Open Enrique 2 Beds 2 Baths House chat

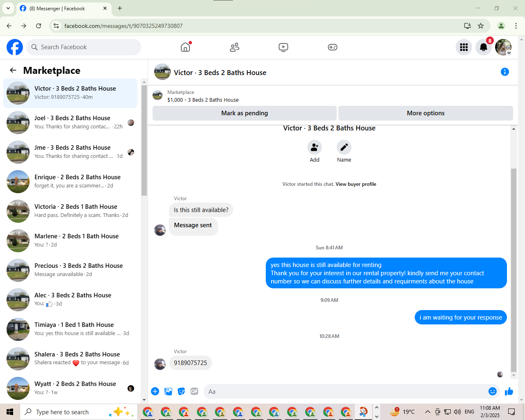coord(71,182)
